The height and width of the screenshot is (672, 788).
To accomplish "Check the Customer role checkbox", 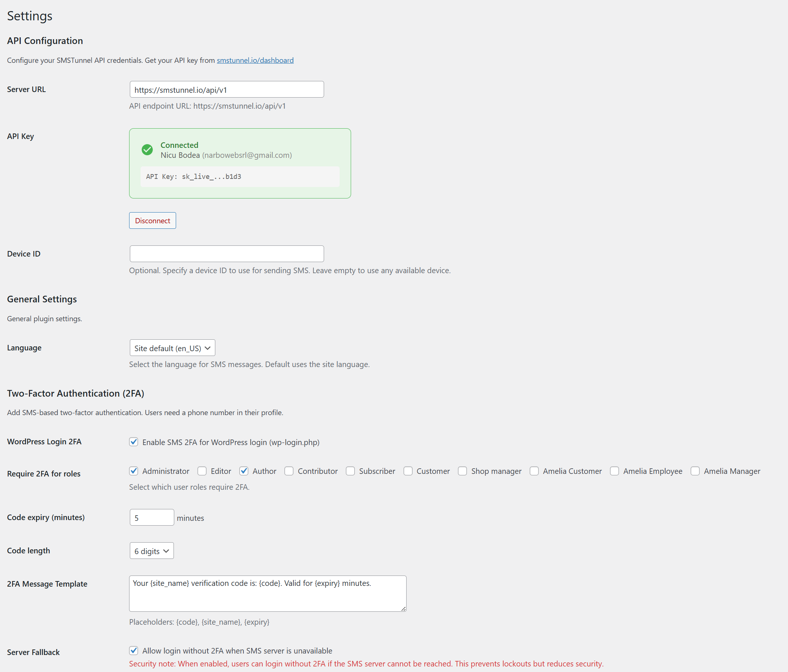I will tap(408, 471).
